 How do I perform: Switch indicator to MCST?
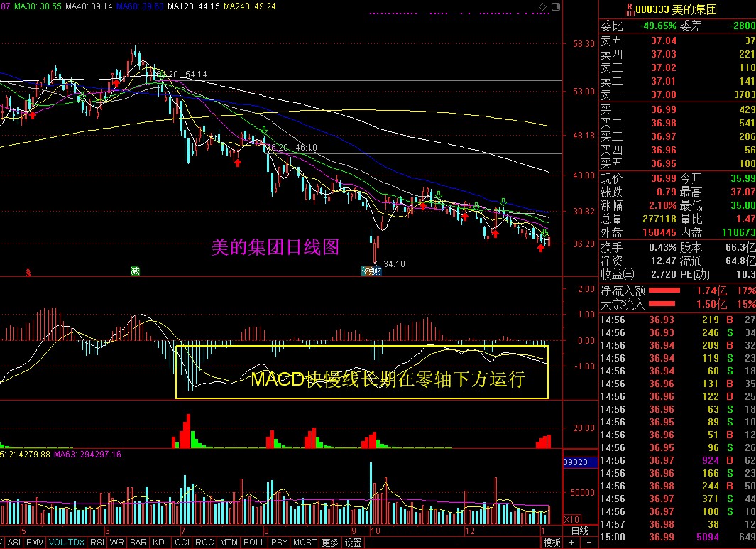(x=305, y=543)
